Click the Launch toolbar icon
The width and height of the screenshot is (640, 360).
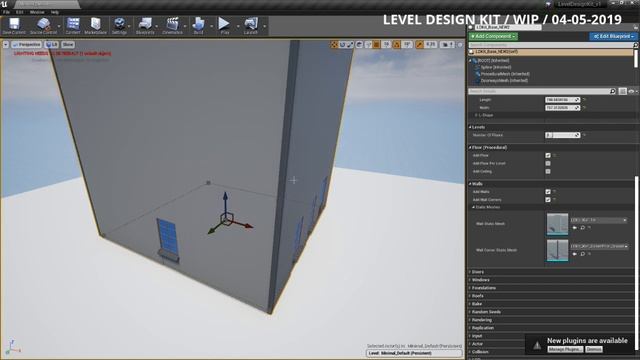(x=251, y=26)
